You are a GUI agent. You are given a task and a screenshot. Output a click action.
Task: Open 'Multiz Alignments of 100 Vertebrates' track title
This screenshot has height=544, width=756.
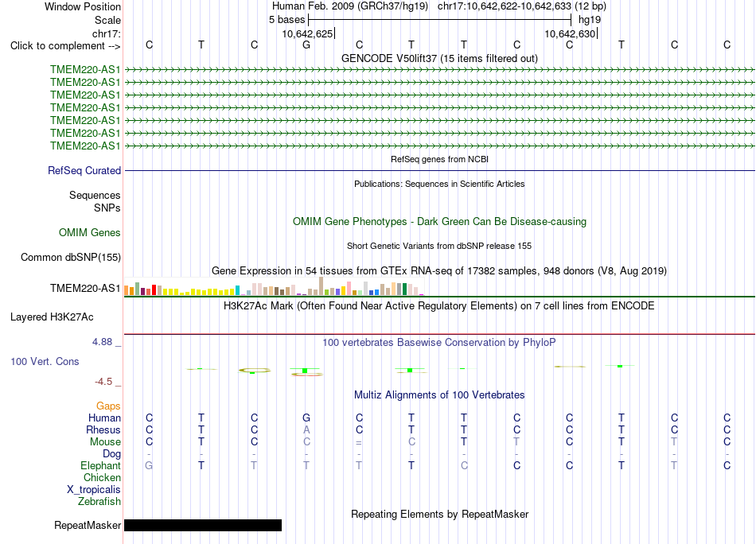click(439, 395)
